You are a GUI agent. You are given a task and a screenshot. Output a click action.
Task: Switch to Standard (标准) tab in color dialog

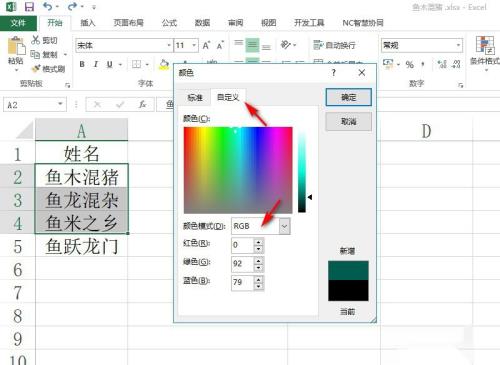pyautogui.click(x=195, y=97)
